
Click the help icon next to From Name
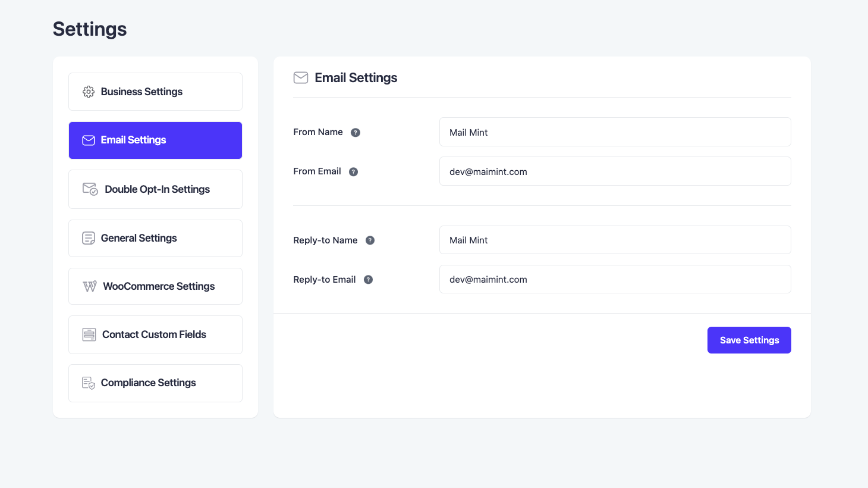356,133
